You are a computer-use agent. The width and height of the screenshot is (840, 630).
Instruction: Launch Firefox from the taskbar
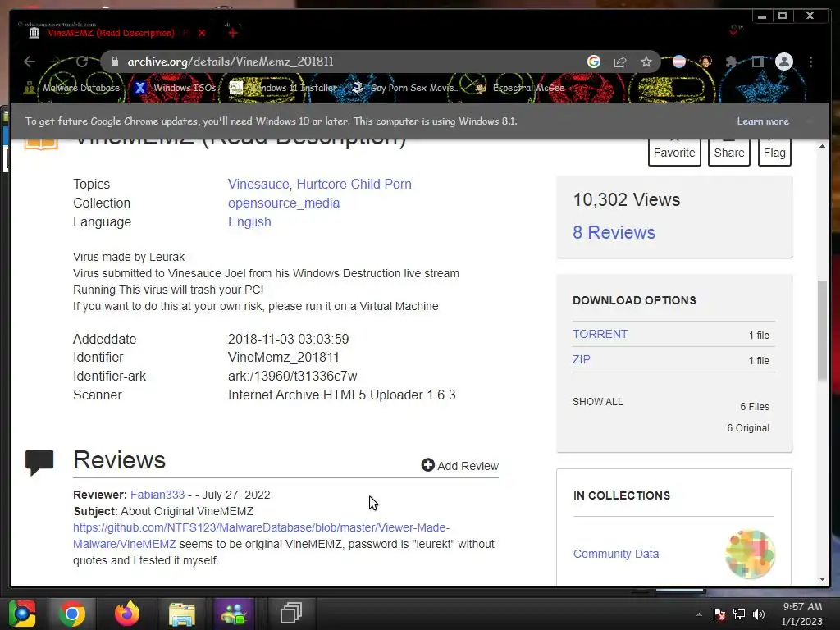point(127,614)
